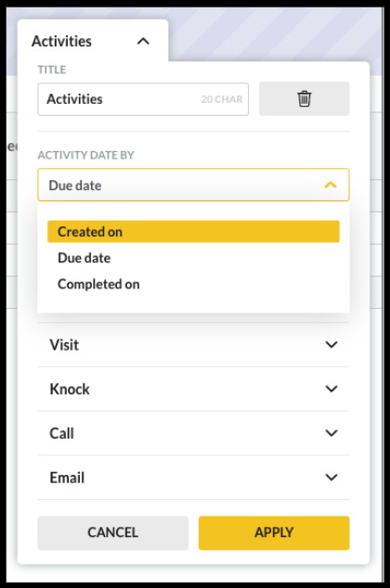Expand the Call section

[x=193, y=433]
